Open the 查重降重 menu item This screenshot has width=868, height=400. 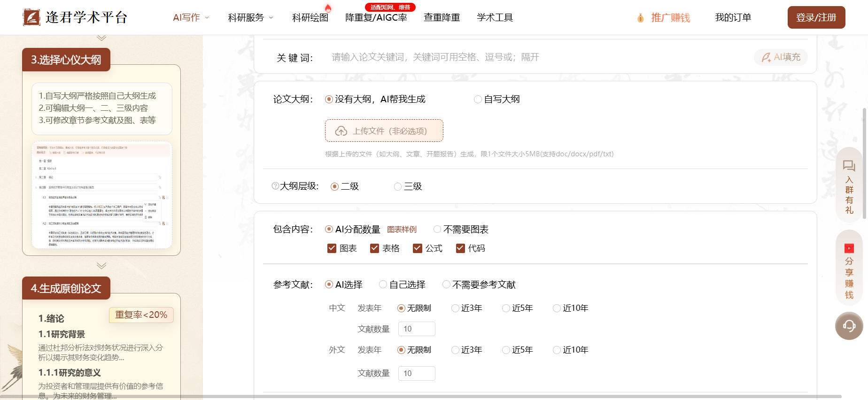click(442, 18)
